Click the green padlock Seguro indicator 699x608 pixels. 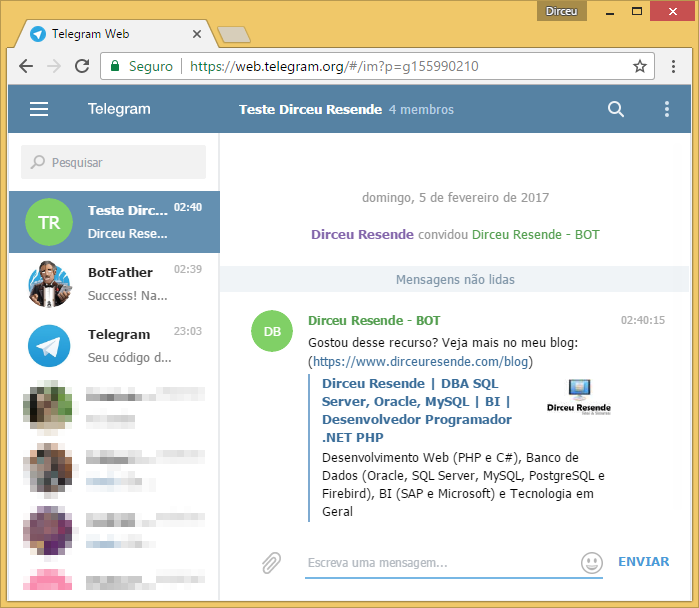(141, 66)
